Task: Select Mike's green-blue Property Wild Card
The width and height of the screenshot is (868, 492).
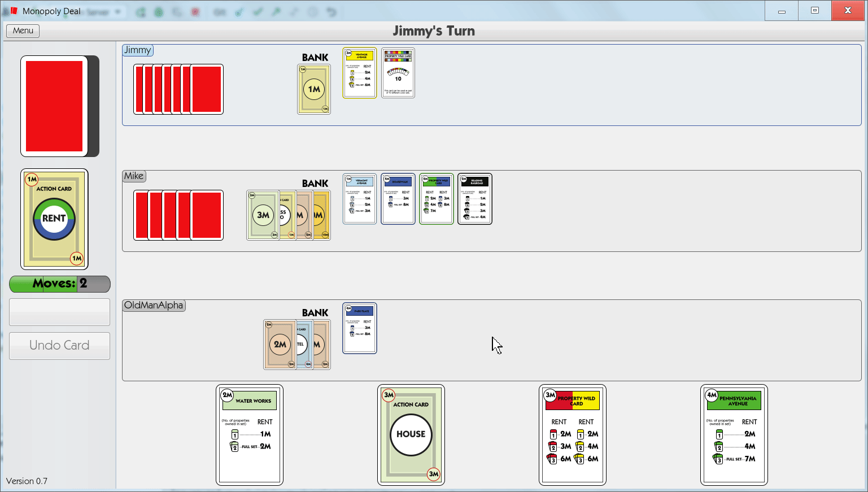Action: pyautogui.click(x=437, y=199)
